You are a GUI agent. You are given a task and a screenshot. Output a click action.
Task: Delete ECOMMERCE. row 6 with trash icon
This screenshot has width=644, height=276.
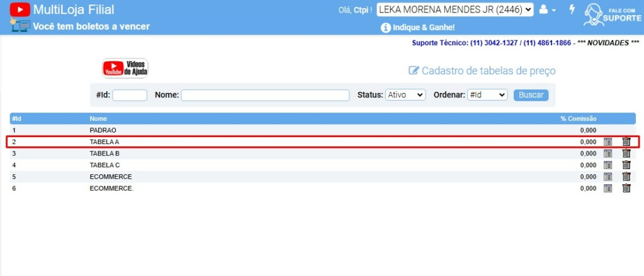[626, 188]
